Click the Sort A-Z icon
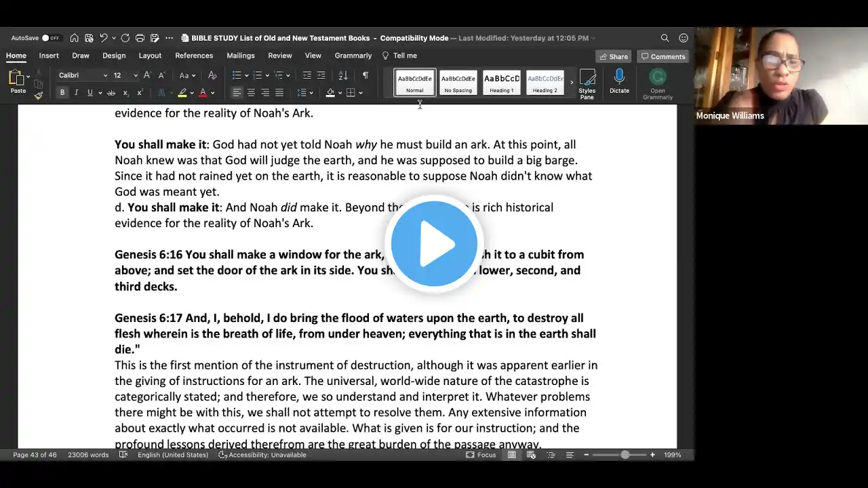Screen dimensions: 868x488 pyautogui.click(x=343, y=75)
